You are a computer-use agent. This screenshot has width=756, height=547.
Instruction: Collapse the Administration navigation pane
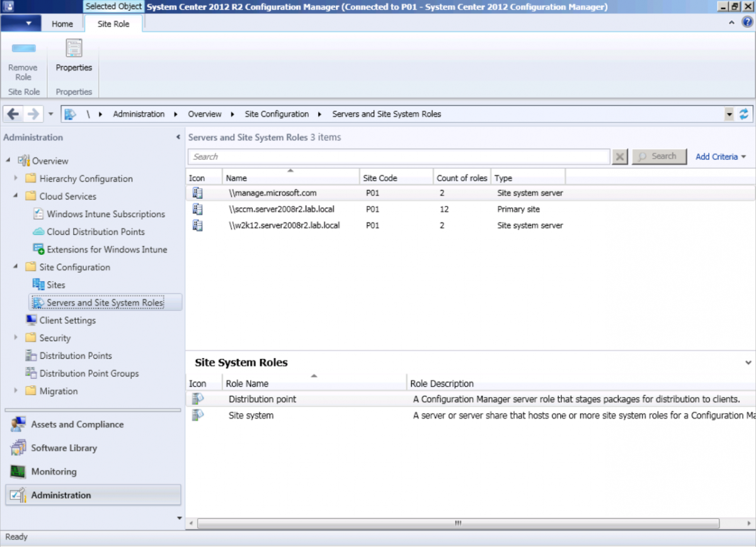pos(178,137)
